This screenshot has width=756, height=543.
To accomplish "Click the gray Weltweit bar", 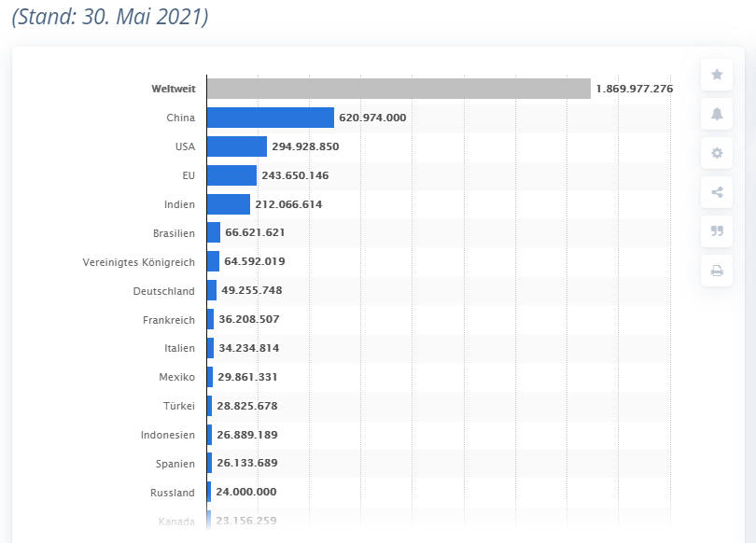I will pos(399,89).
